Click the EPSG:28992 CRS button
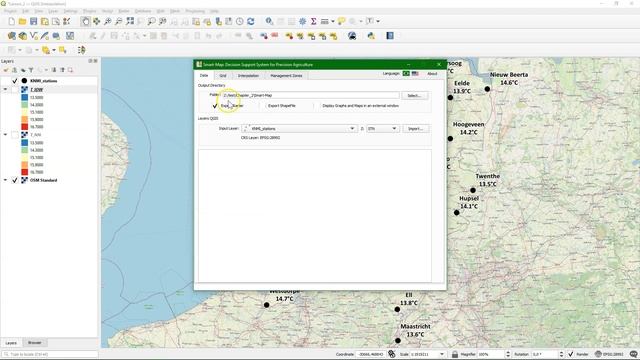Image resolution: width=640 pixels, height=360 pixels. [x=609, y=354]
